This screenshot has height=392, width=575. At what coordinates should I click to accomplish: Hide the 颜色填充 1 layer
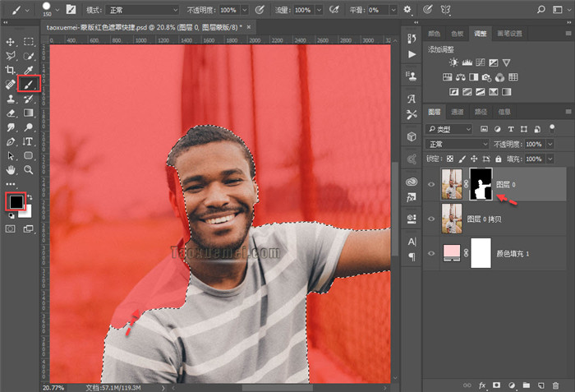point(432,254)
